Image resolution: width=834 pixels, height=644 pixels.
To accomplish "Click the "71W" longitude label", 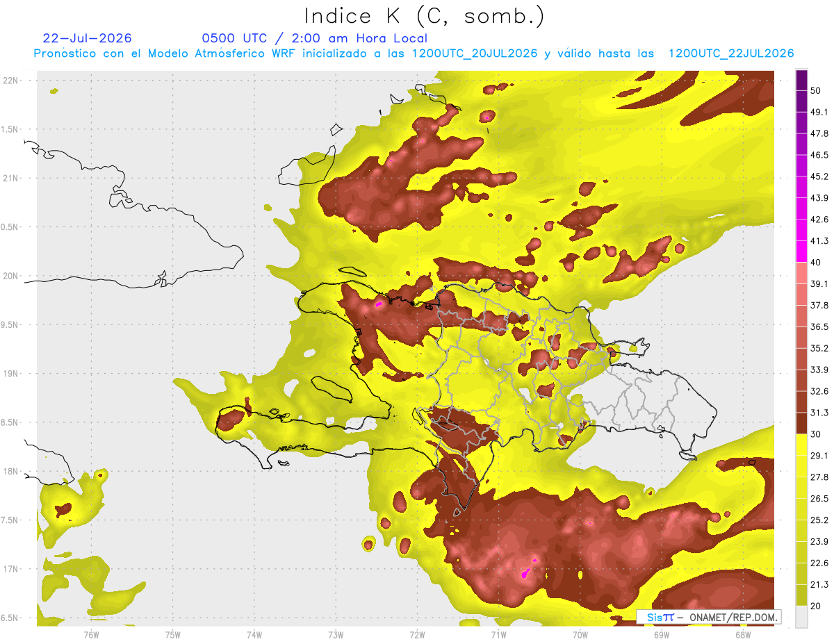I will [x=498, y=634].
